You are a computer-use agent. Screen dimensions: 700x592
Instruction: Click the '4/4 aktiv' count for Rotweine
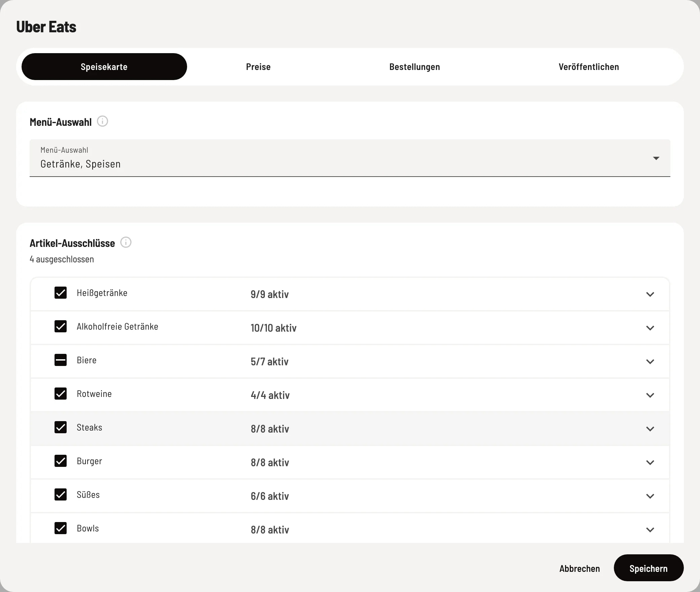tap(270, 395)
